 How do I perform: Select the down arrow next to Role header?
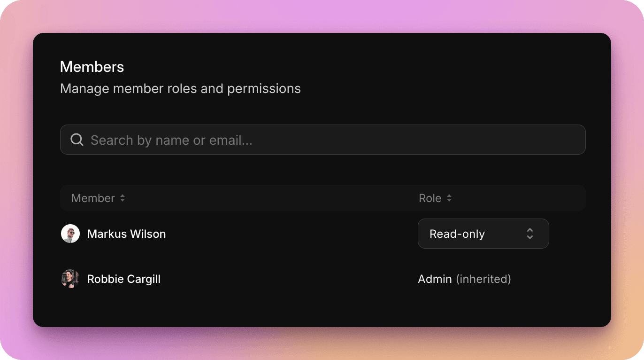[x=449, y=200]
